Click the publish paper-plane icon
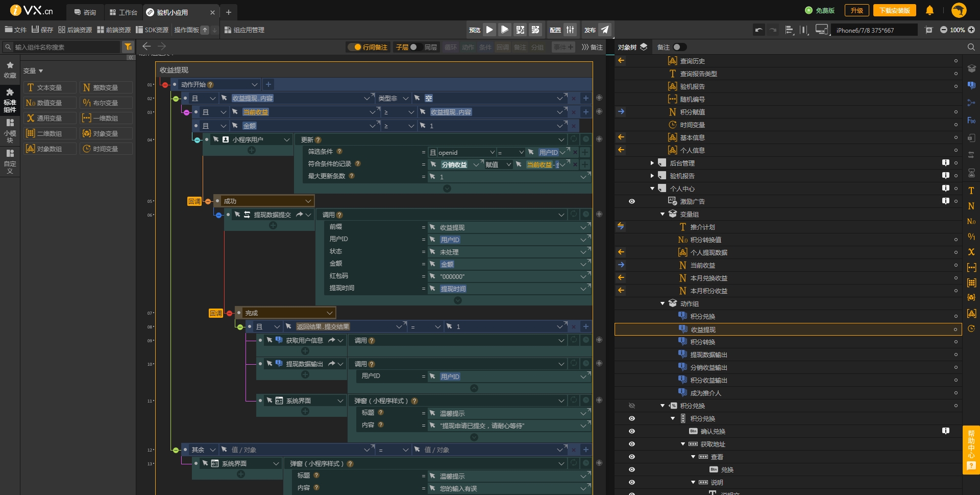This screenshot has width=980, height=495. pyautogui.click(x=605, y=30)
